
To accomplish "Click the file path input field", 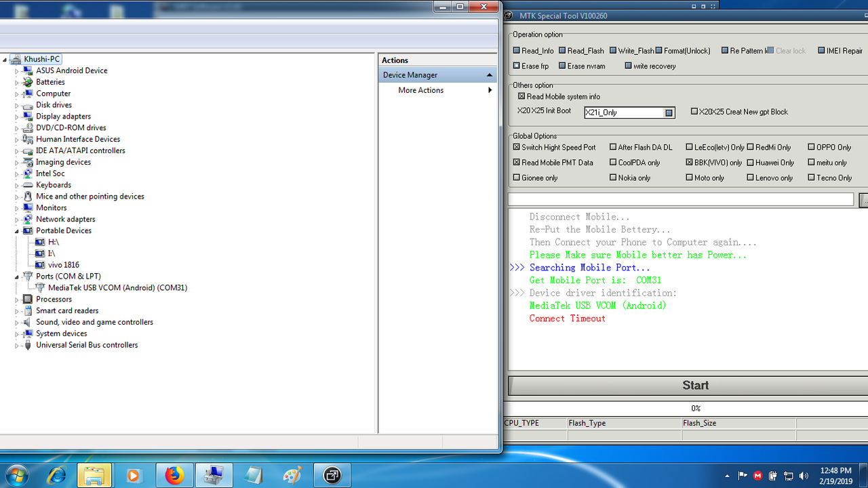I will coord(681,199).
